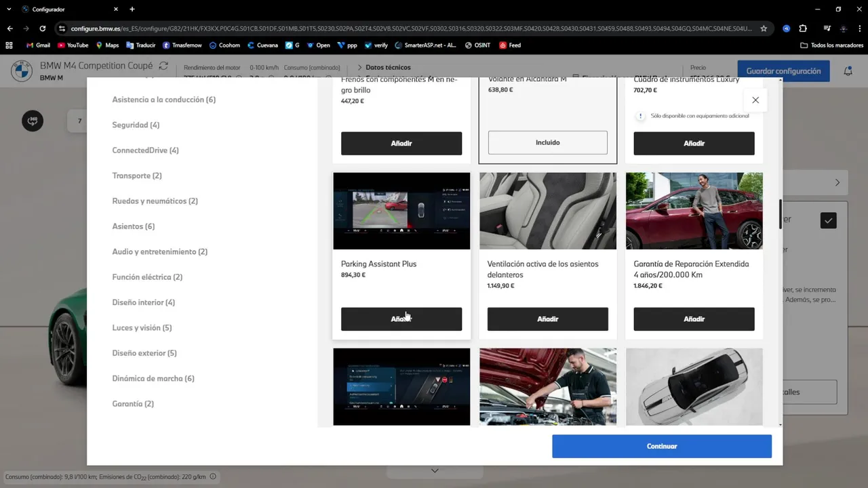
Task: Open mechanic under hood image thumbnail
Action: (x=548, y=386)
